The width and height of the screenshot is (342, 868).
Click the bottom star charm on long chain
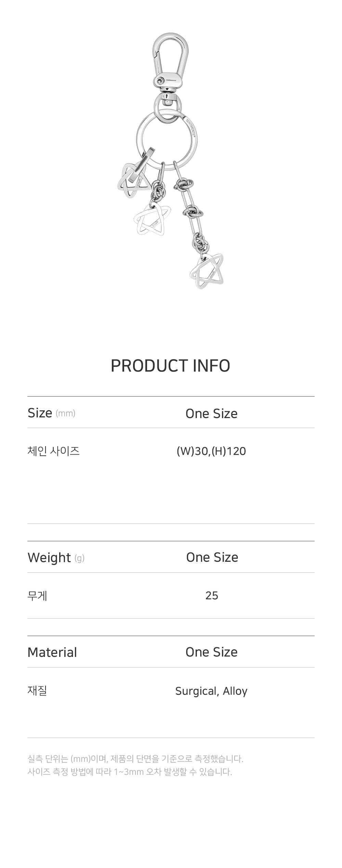207,271
